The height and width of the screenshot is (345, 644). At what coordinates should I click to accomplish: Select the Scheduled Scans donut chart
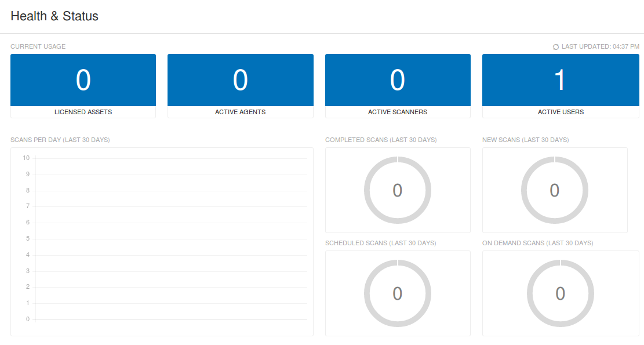pyautogui.click(x=398, y=293)
